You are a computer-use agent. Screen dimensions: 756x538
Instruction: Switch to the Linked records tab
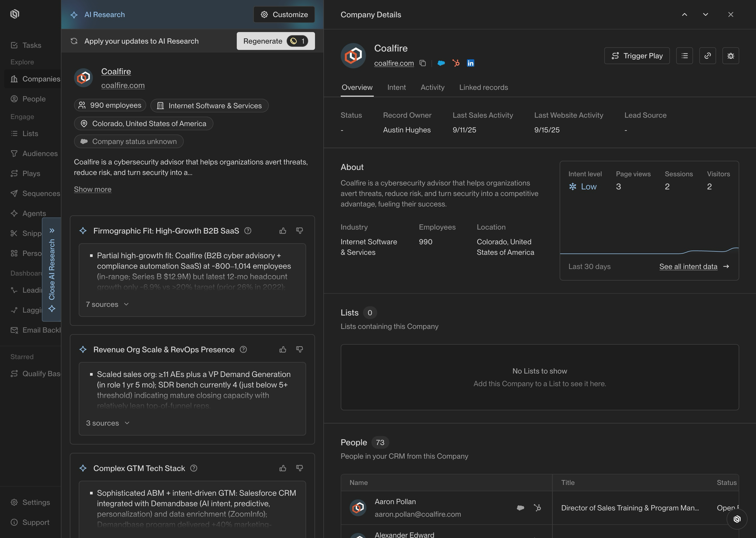[x=484, y=87]
